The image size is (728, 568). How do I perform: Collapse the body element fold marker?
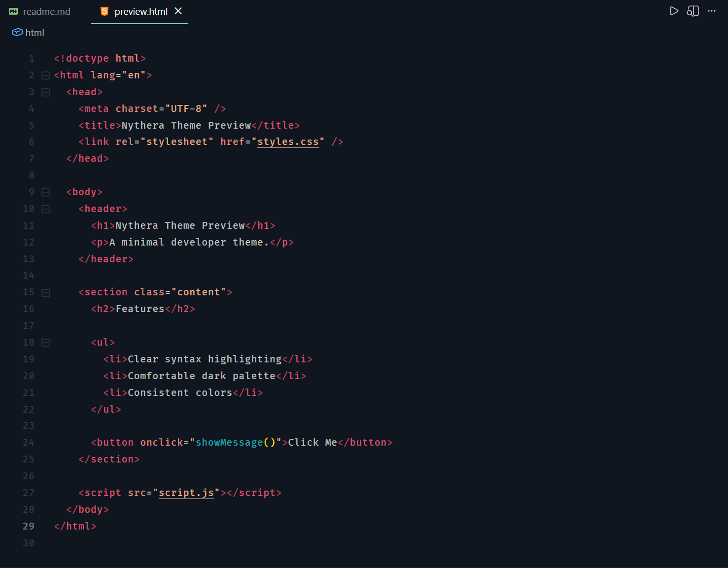[x=45, y=192]
